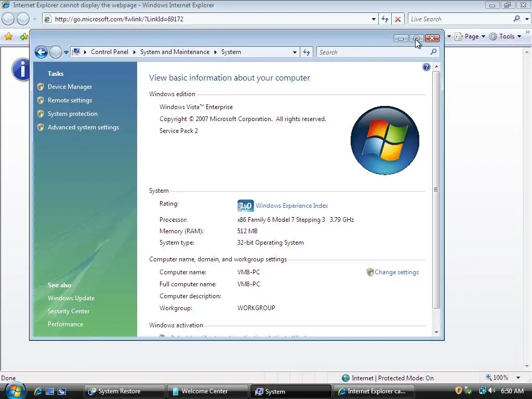The height and width of the screenshot is (399, 532).
Task: Click System window vertical scrollbar thumb
Action: point(436,190)
